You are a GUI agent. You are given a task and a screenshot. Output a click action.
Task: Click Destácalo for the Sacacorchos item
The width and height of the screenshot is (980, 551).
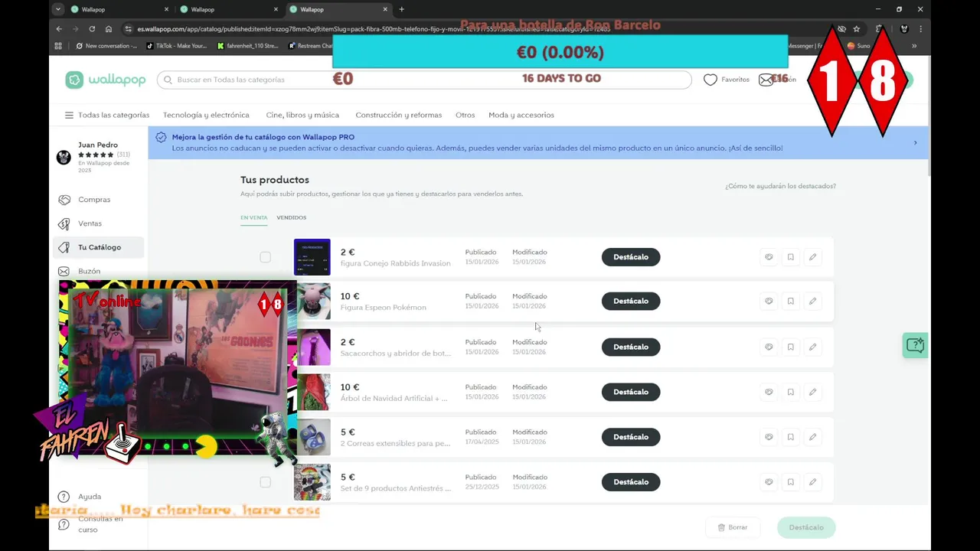(631, 347)
